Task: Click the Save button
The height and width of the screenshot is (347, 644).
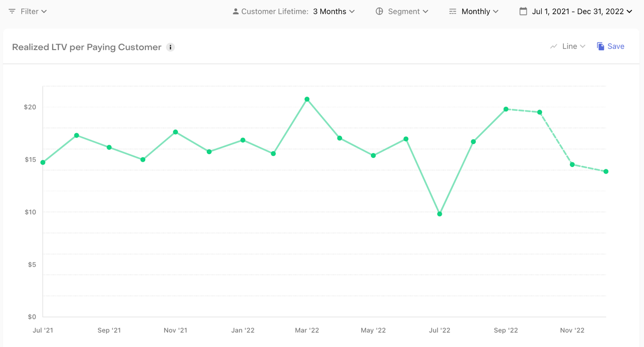Action: [611, 46]
